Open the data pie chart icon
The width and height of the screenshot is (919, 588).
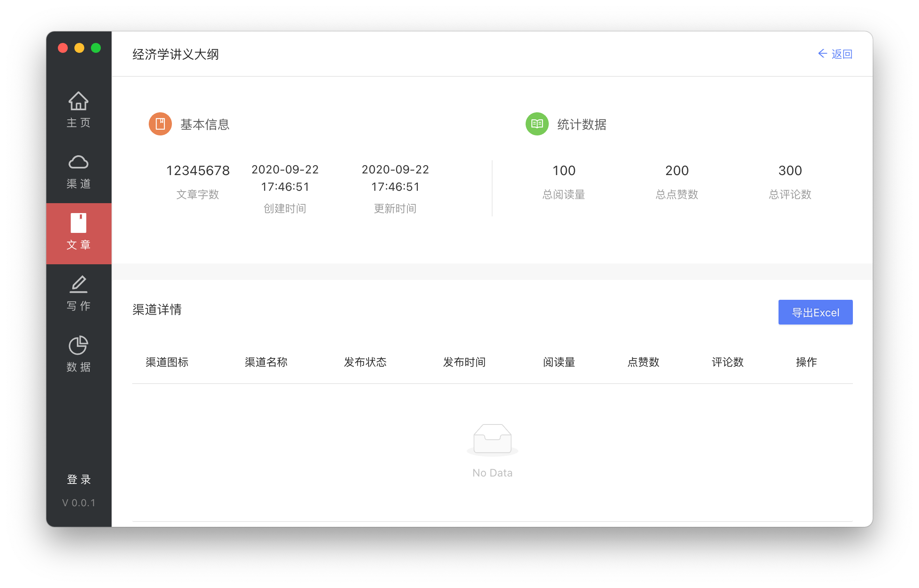(x=78, y=346)
